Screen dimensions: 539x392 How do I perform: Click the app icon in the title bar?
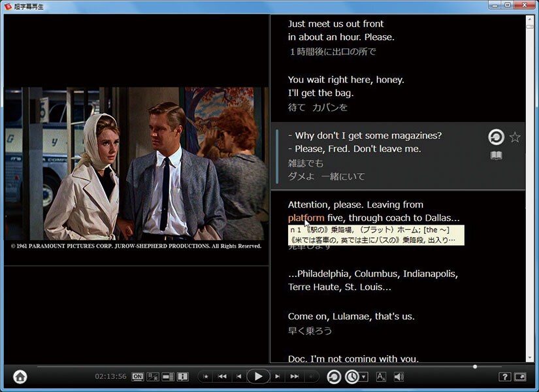click(x=8, y=6)
